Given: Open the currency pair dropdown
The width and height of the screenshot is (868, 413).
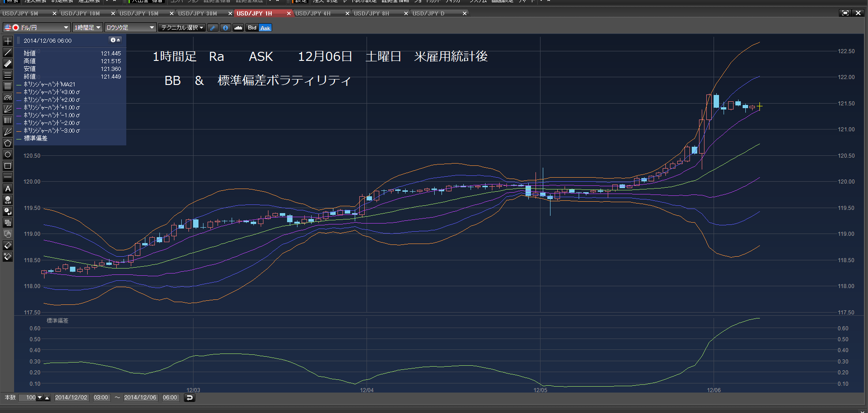Looking at the screenshot, I should 37,28.
